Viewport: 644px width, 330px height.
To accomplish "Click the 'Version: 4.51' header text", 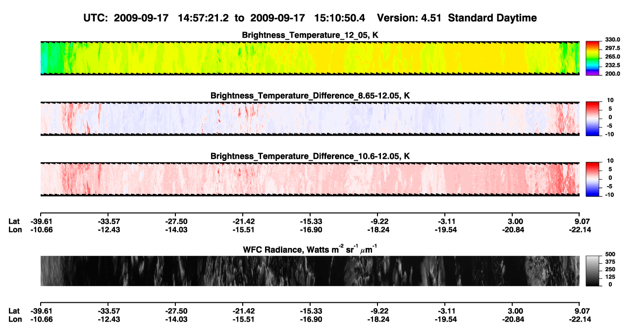I will click(410, 18).
